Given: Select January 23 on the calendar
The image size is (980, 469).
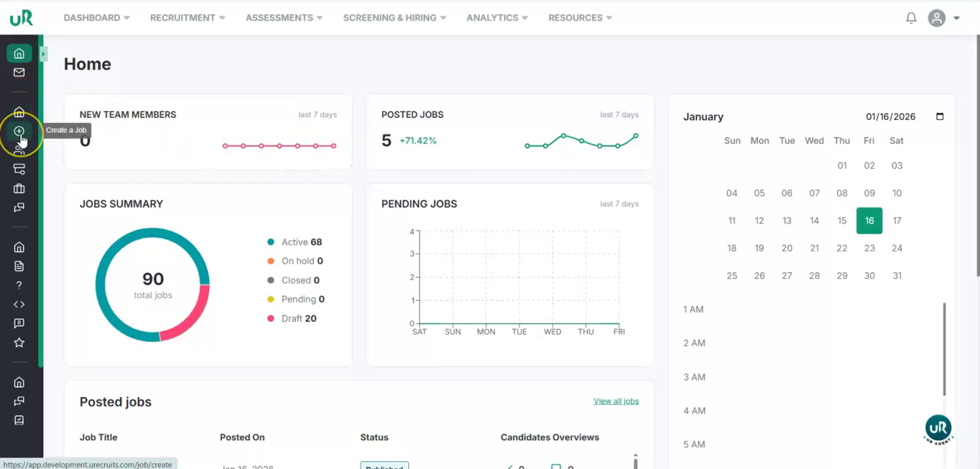Looking at the screenshot, I should (x=869, y=248).
